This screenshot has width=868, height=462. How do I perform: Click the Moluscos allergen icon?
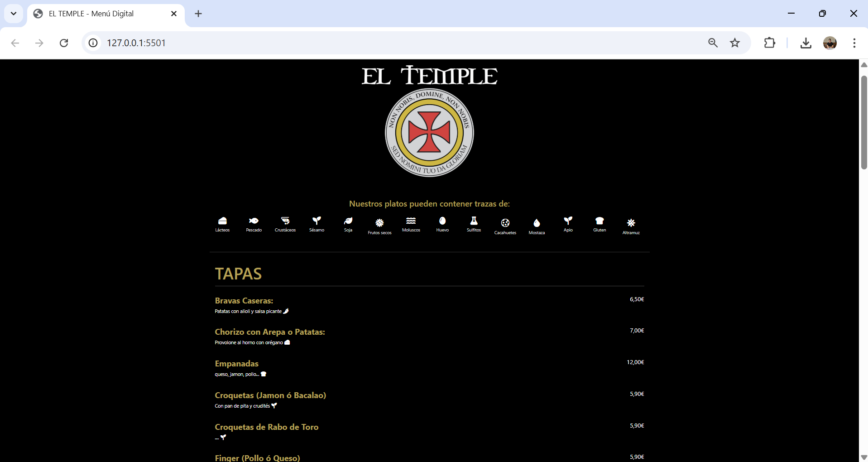coord(411,221)
